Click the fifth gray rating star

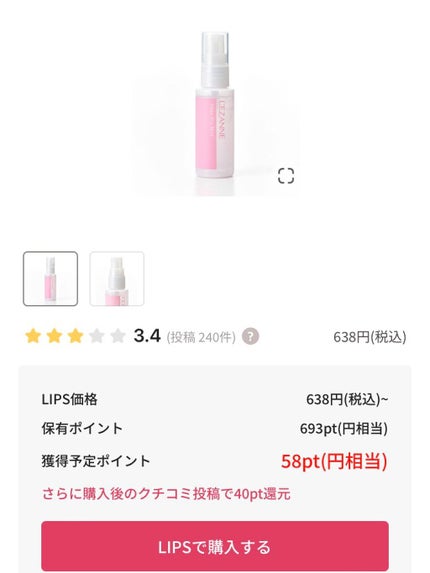click(118, 336)
